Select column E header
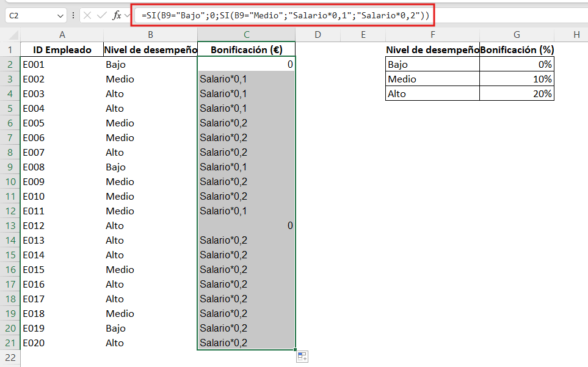Screen dimensions: 588x367 (363, 35)
